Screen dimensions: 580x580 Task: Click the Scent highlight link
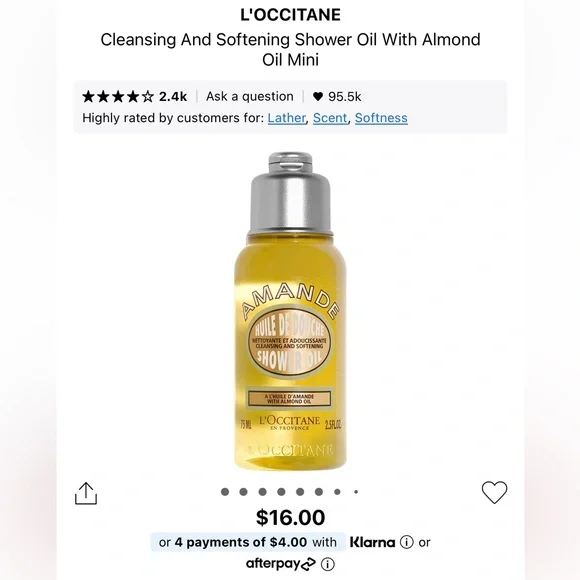tap(330, 118)
